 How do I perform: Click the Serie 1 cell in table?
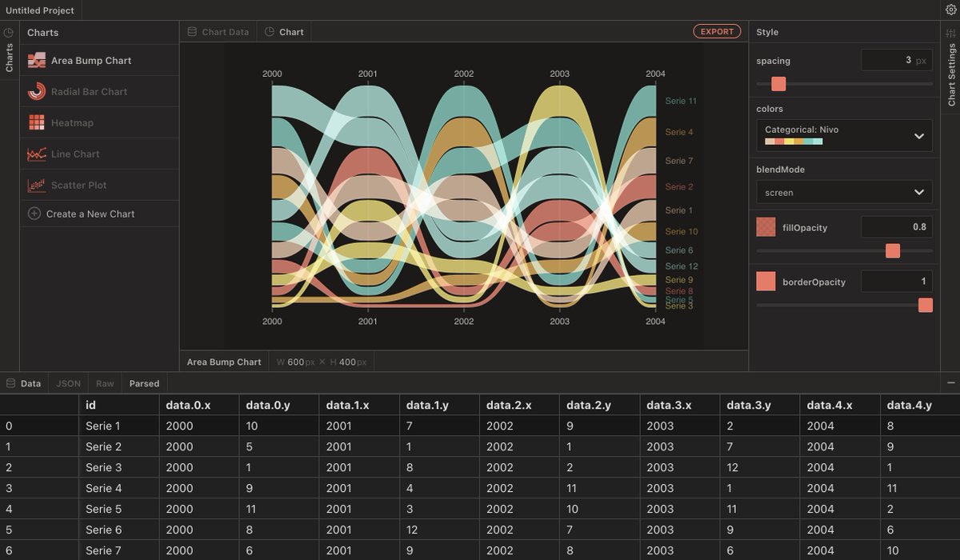pyautogui.click(x=119, y=426)
